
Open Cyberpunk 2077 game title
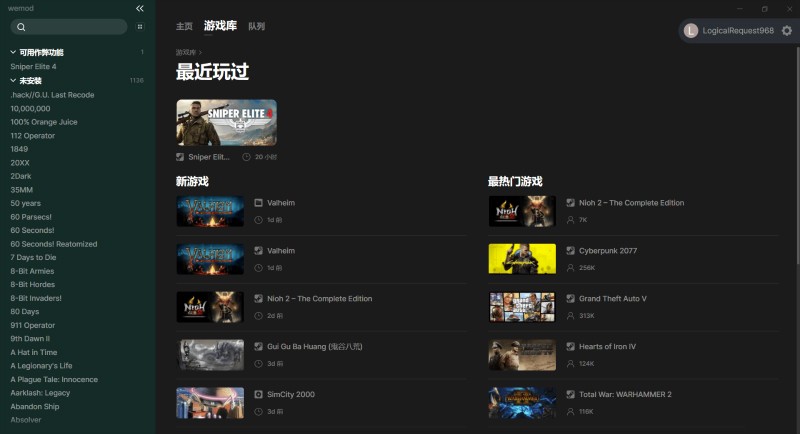(x=608, y=251)
